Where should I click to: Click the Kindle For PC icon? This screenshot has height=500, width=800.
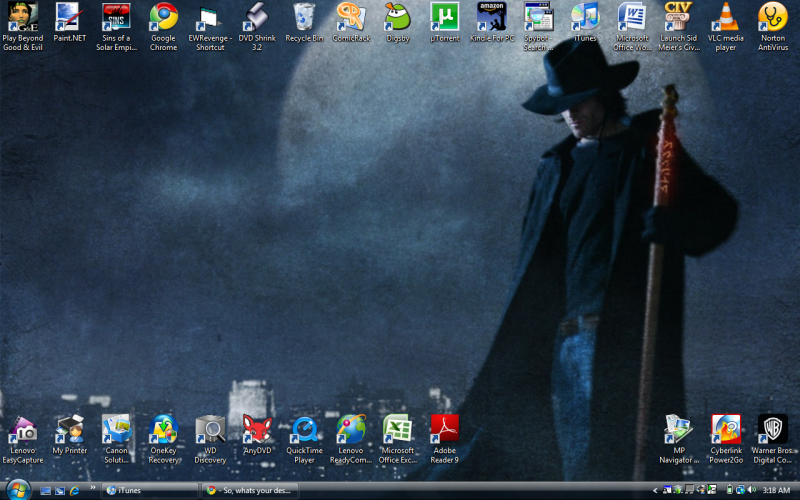(492, 18)
